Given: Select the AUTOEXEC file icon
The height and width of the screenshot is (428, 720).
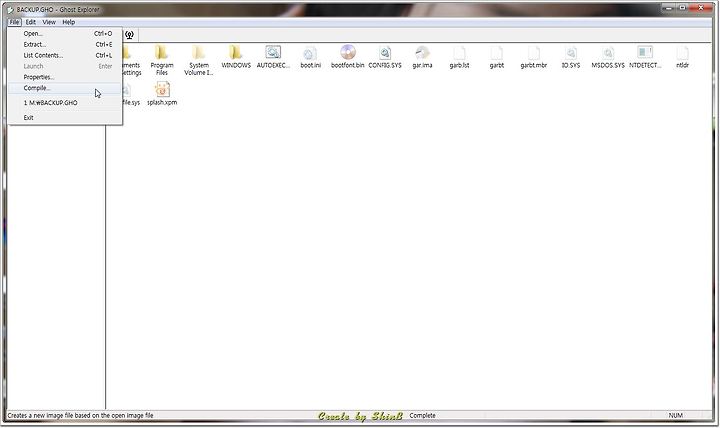Looking at the screenshot, I should (273, 52).
